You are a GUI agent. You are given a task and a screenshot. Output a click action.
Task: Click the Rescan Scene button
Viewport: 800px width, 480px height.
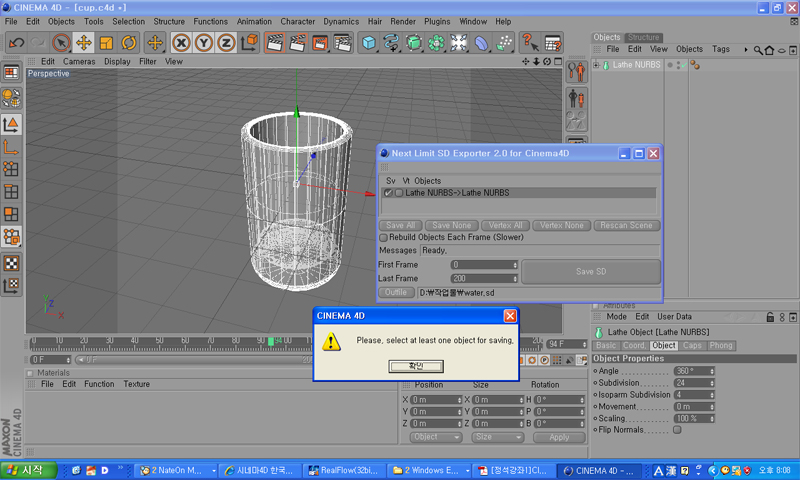[x=627, y=225]
